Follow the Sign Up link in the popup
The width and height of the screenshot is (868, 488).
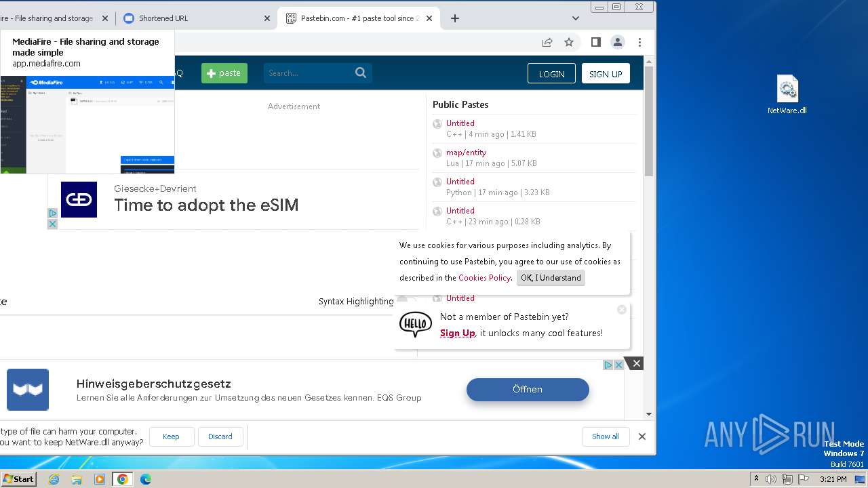(457, 333)
